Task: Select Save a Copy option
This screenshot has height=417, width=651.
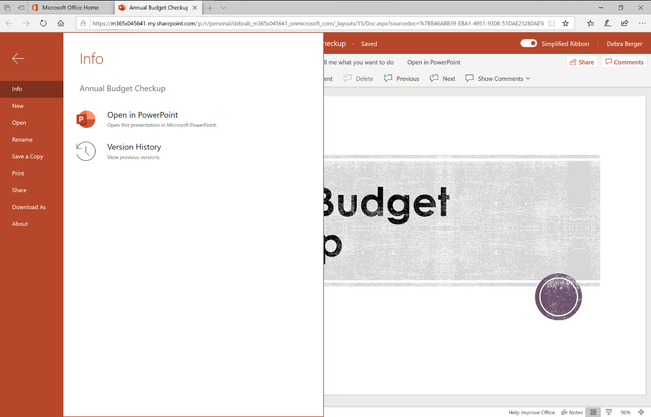Action: pos(32,157)
